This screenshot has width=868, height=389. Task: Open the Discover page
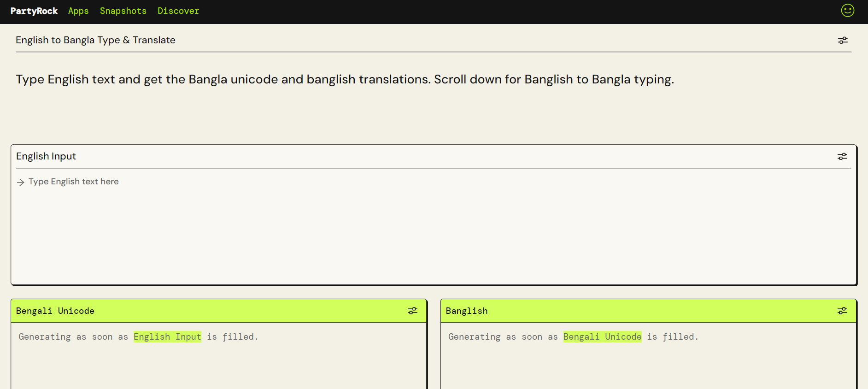[x=178, y=11]
